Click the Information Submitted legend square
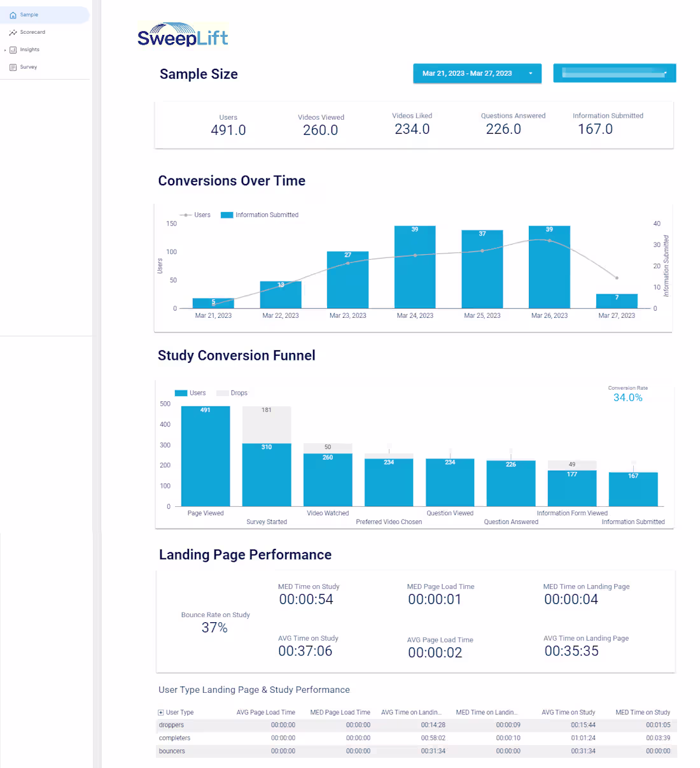Viewport: 700px width, 768px height. [x=227, y=215]
